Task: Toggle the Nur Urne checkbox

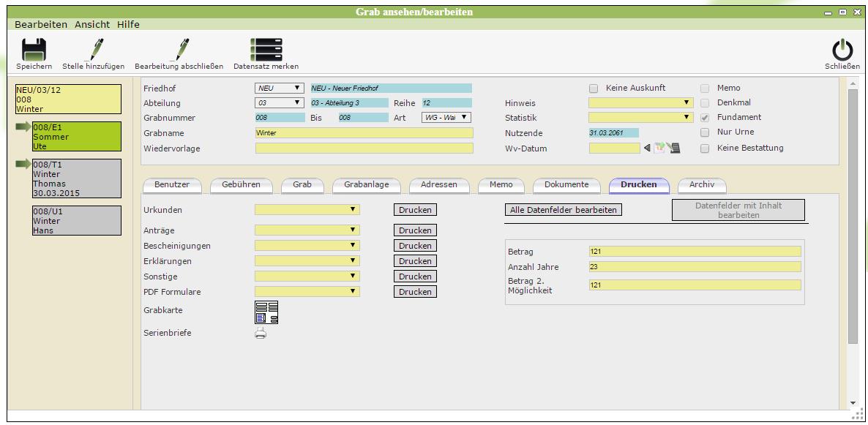Action: [705, 132]
